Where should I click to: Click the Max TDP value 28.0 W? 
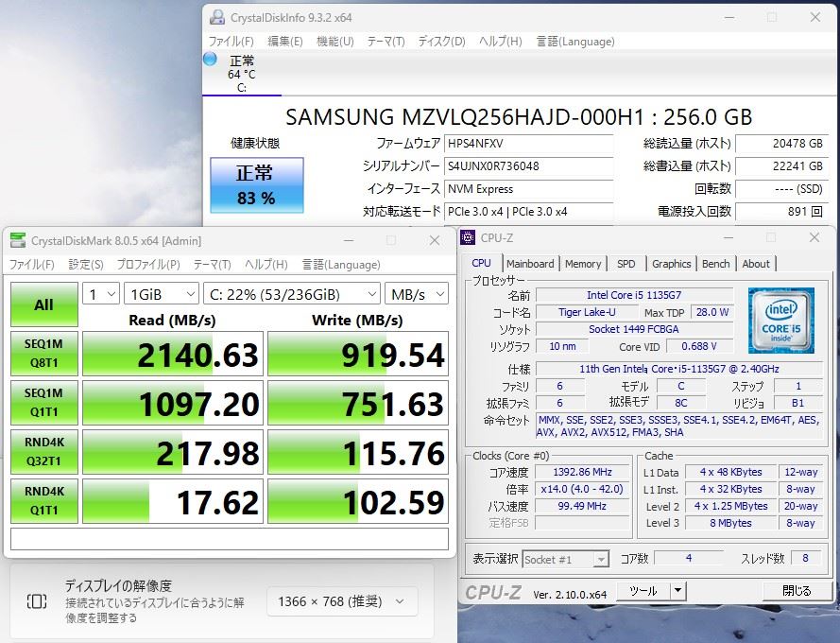[x=711, y=312]
